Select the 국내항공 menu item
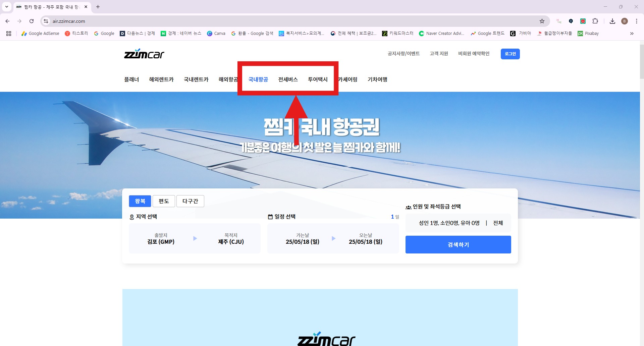This screenshot has width=644, height=346. [258, 79]
